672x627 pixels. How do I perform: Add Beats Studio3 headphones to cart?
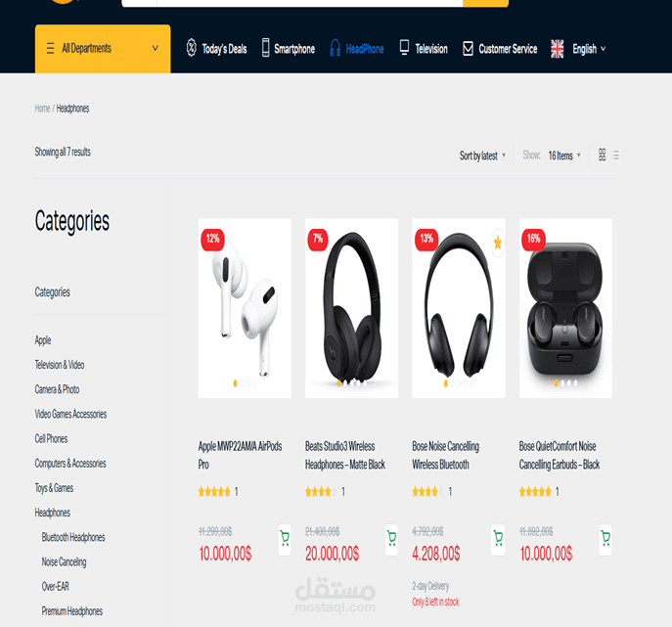click(x=391, y=540)
